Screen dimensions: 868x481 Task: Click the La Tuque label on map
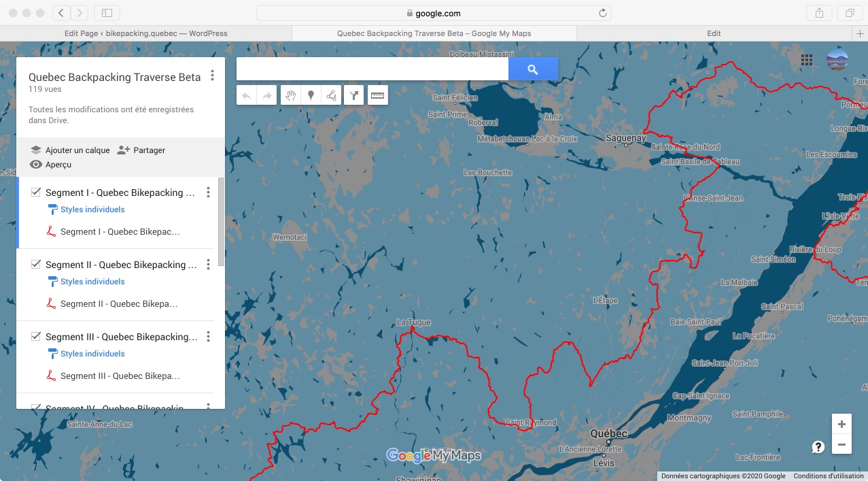click(414, 322)
